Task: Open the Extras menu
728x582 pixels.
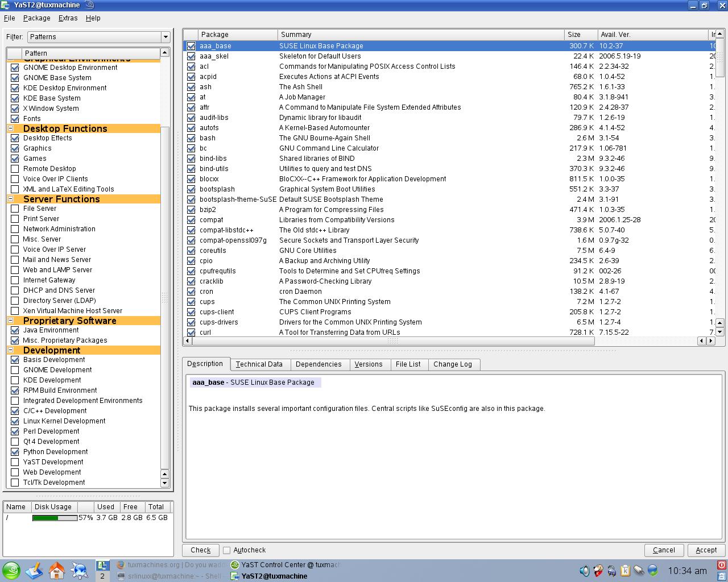Action: coord(68,18)
